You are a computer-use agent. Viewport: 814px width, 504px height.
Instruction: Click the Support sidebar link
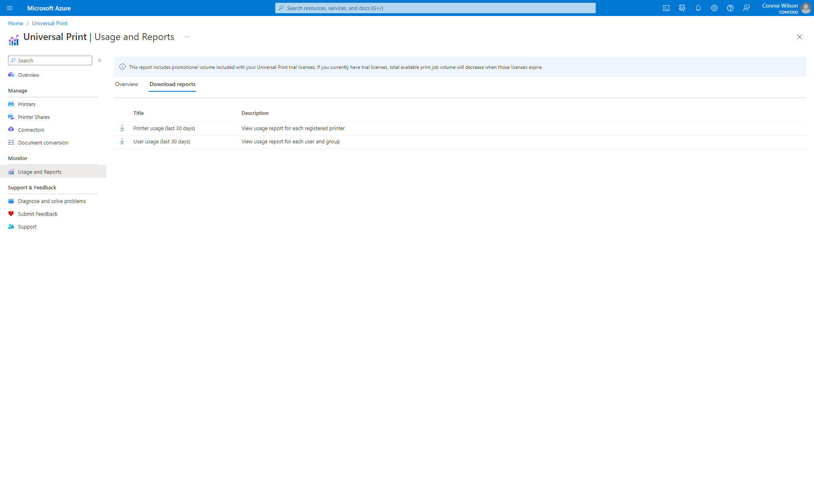point(27,227)
